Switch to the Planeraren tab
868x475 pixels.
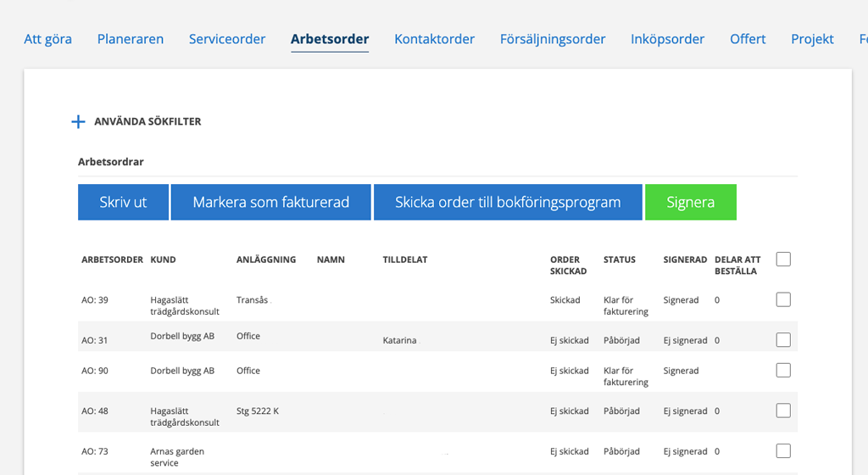[130, 39]
